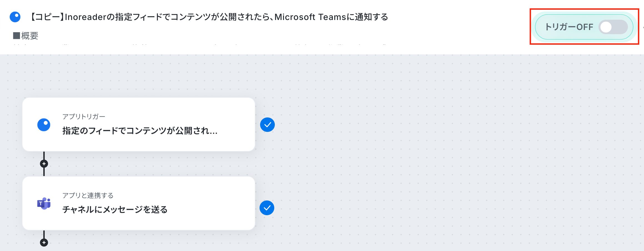Click the アプリトリガー label in first card
Viewport: 644px width, 251px height.
click(x=84, y=117)
